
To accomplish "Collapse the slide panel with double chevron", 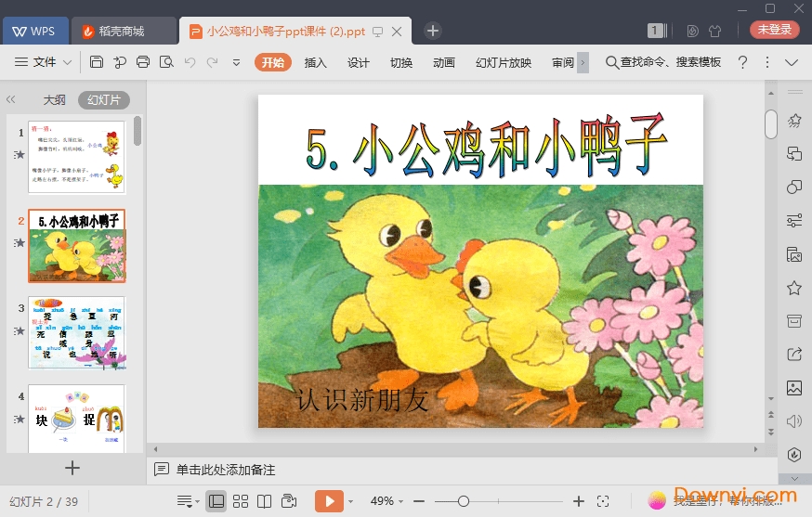I will 11,99.
